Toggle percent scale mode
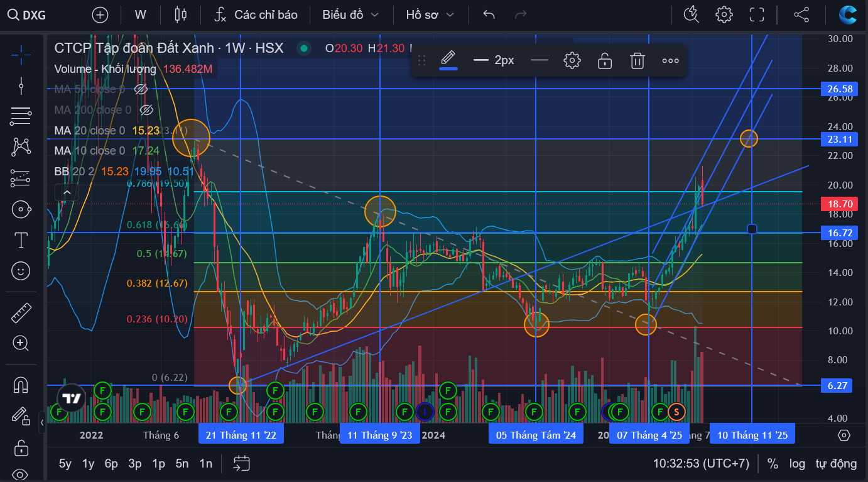 [773, 464]
